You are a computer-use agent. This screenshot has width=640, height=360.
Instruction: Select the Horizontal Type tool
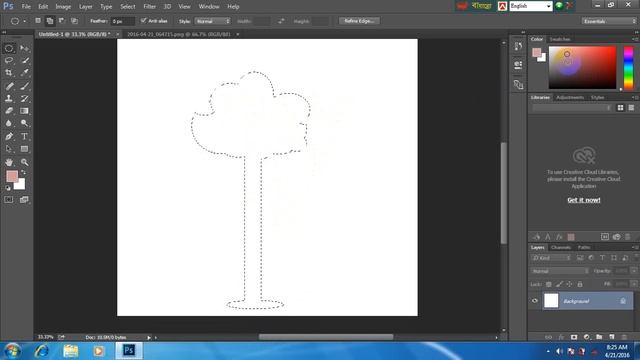coord(24,136)
